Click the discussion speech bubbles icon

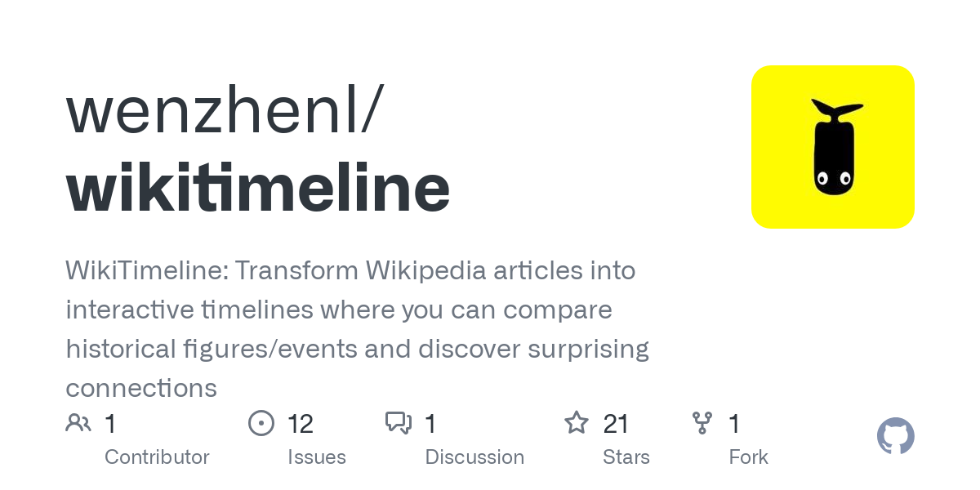[399, 423]
